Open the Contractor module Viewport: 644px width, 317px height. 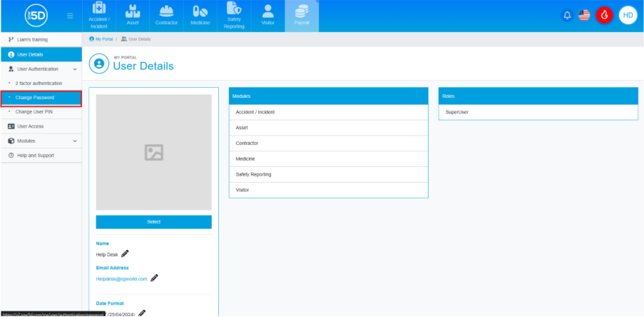pos(166,16)
